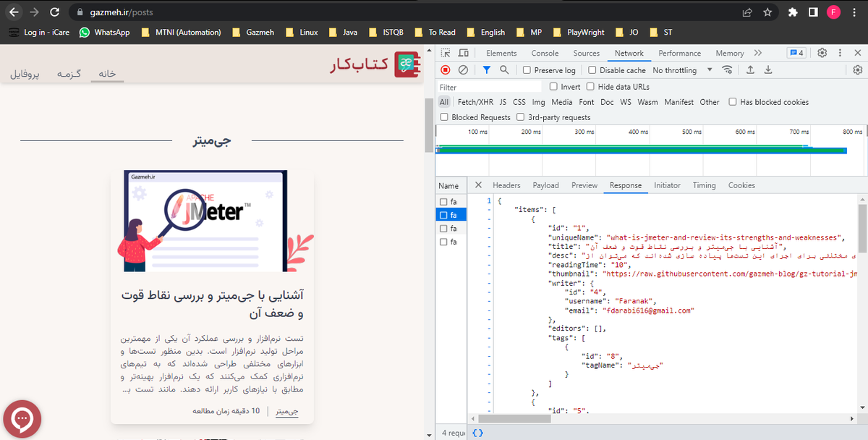Open DevTools settings gear icon
This screenshot has width=868, height=440.
(822, 53)
